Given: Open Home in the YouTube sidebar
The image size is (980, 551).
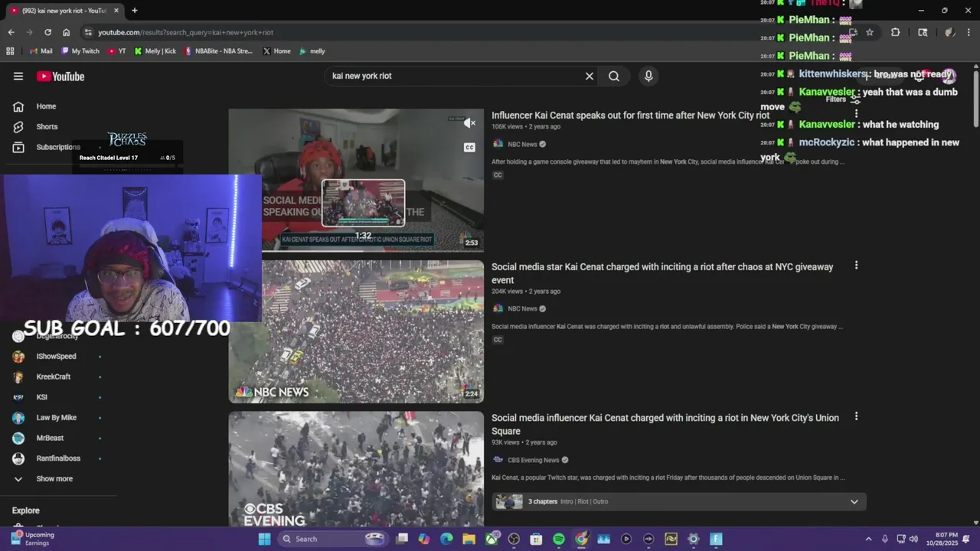Looking at the screenshot, I should coord(46,106).
